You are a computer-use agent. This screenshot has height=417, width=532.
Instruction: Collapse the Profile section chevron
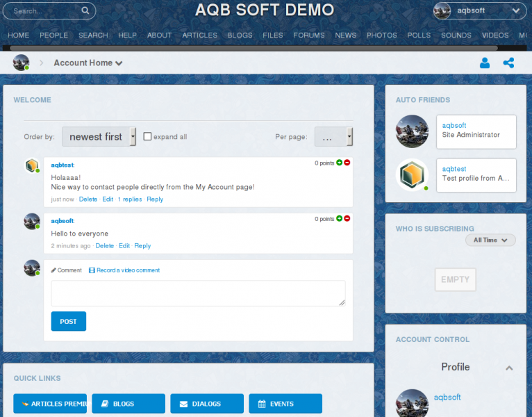click(x=509, y=368)
